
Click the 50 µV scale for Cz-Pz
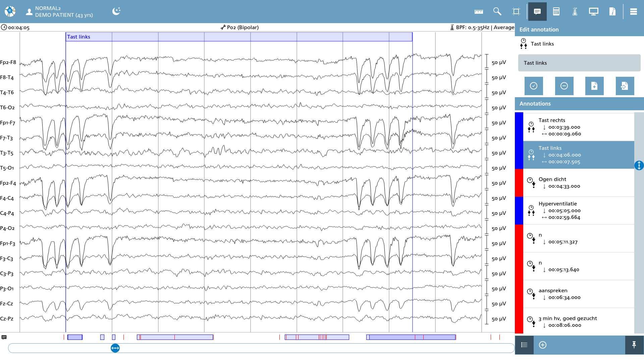coord(499,319)
